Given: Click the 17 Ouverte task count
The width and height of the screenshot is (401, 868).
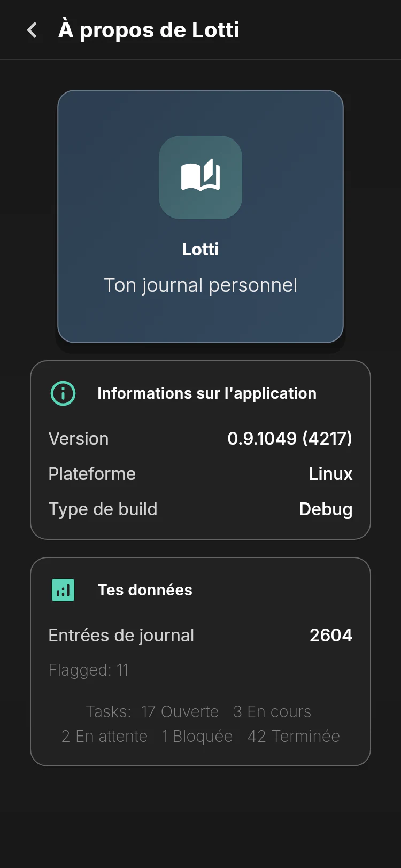Looking at the screenshot, I should [180, 712].
